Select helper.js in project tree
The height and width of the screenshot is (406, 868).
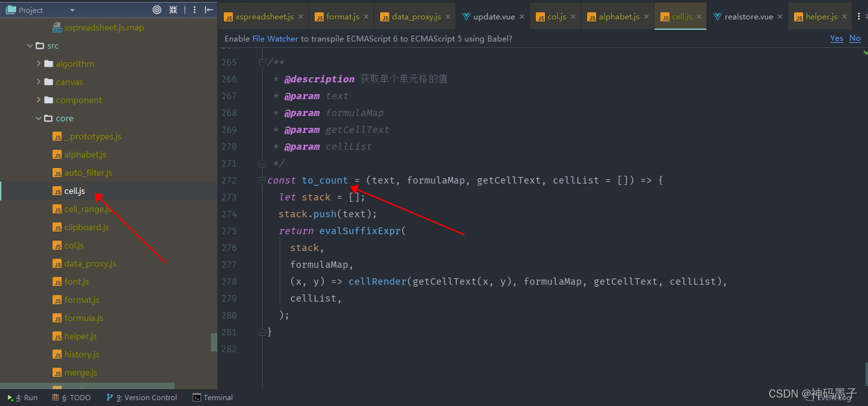point(75,337)
